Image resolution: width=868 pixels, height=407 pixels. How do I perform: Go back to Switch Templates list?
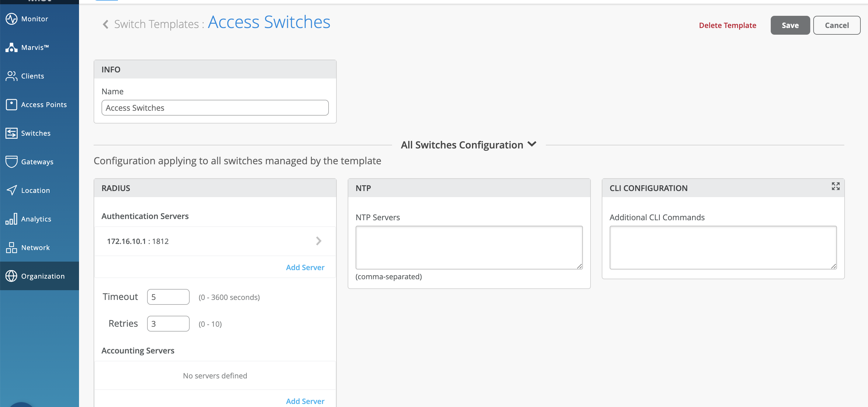pyautogui.click(x=106, y=24)
